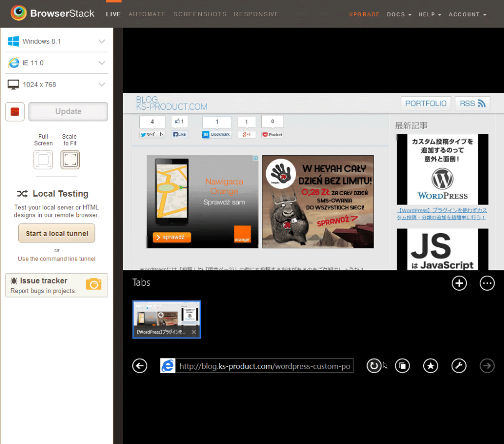The image size is (504, 444).
Task: Open the HELP dropdown menu
Action: coord(430,14)
